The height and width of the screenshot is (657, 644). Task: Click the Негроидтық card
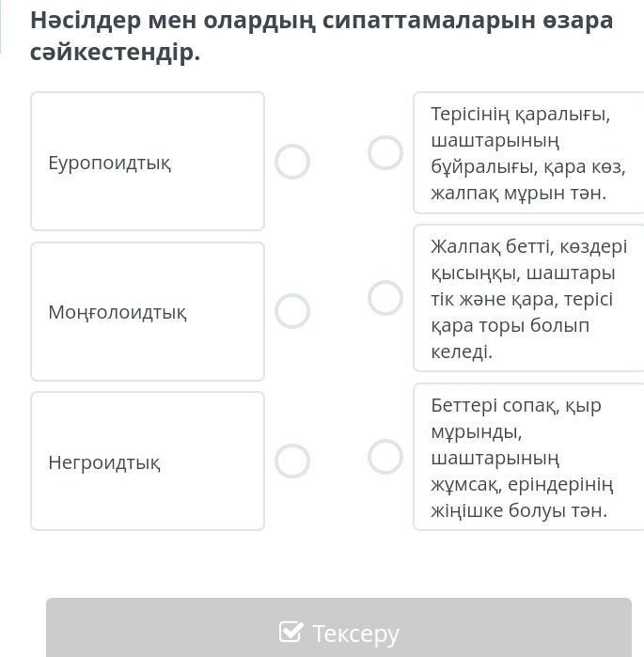tap(148, 461)
